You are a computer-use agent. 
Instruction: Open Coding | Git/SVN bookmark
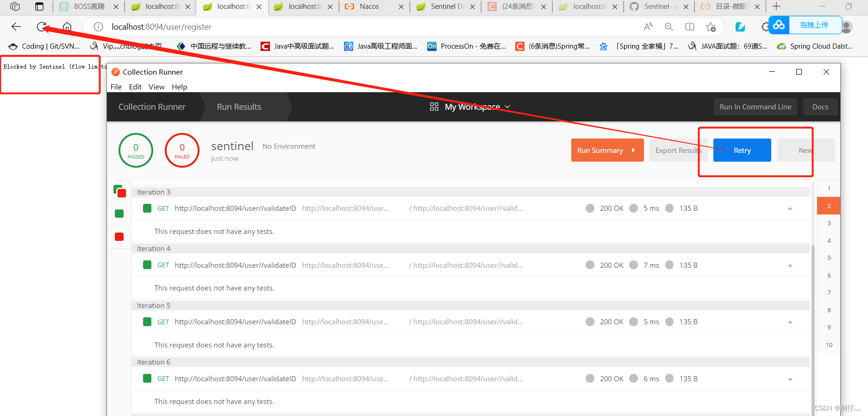click(44, 46)
